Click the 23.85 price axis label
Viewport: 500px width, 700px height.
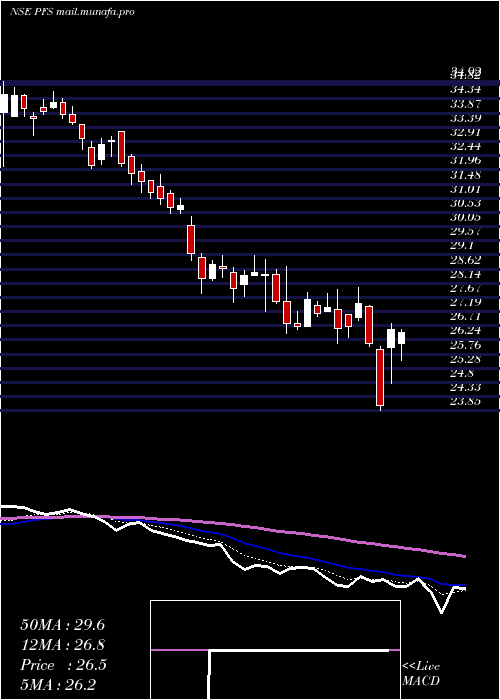tap(465, 401)
